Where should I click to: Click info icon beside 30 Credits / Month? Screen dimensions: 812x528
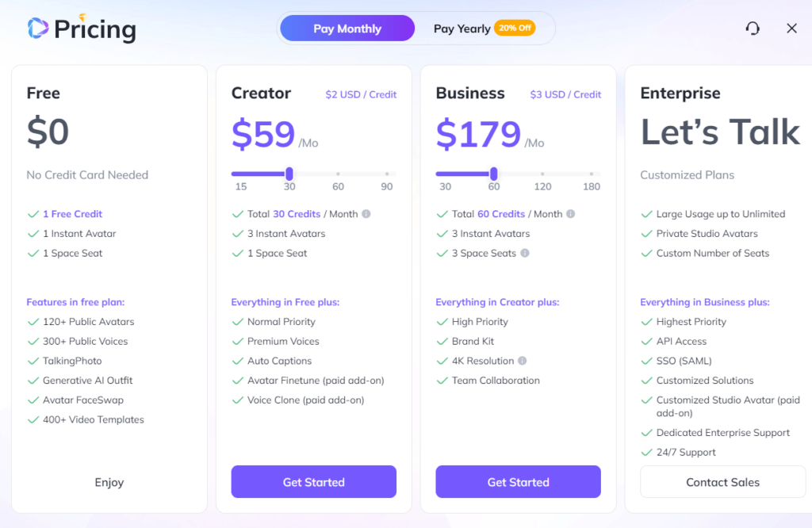tap(366, 214)
